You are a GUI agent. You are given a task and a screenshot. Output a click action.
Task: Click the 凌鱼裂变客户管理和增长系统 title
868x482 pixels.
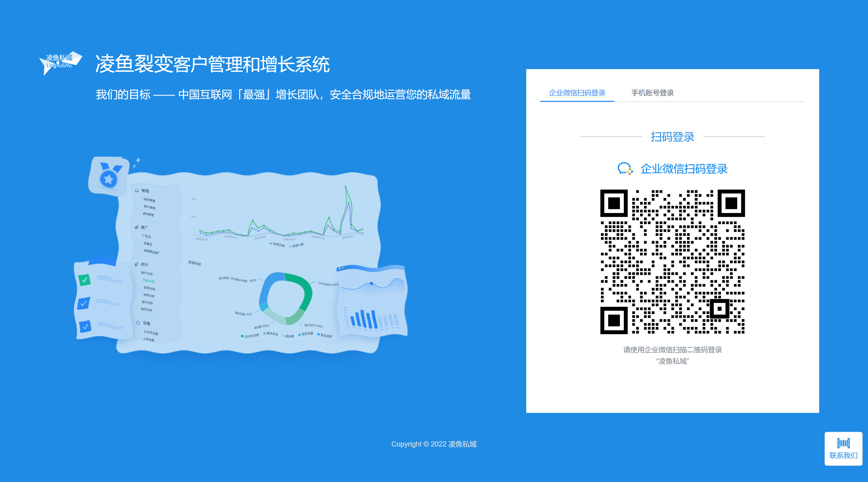(212, 64)
